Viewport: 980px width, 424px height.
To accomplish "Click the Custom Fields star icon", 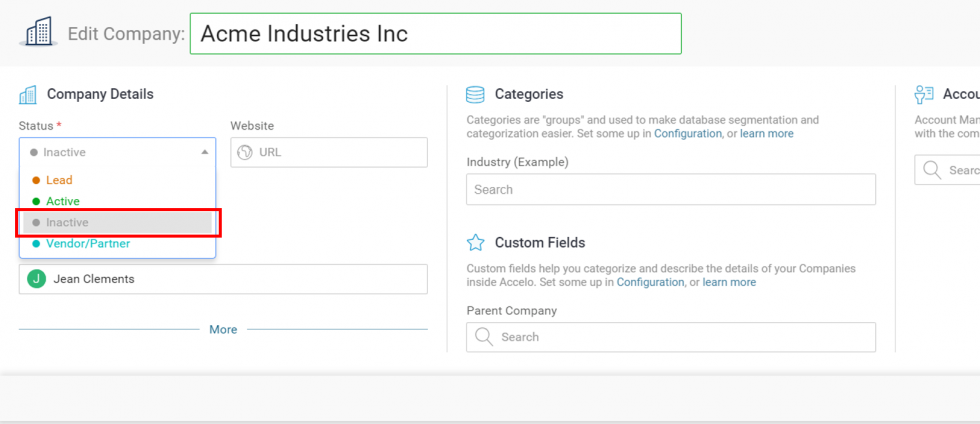I will [476, 242].
